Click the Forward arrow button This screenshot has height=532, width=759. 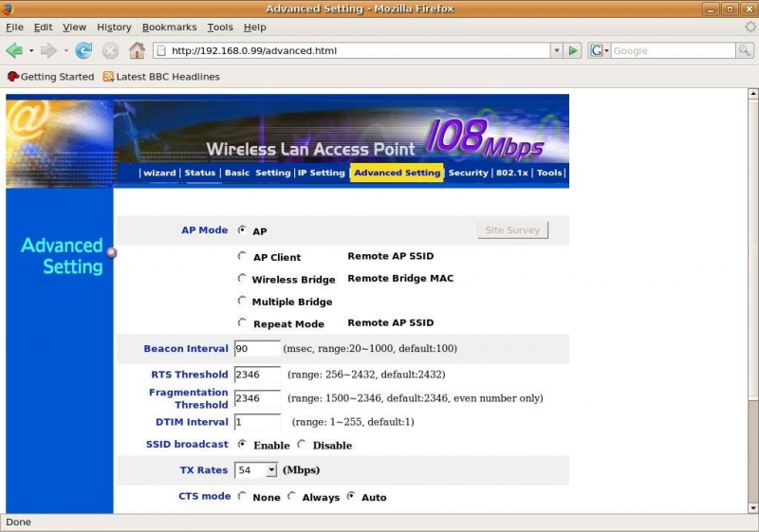pos(48,50)
